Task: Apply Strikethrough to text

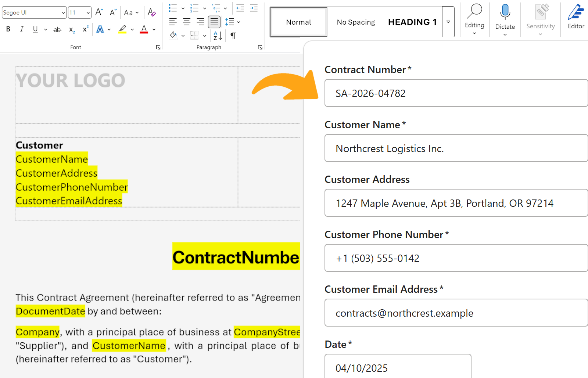Action: click(x=57, y=29)
